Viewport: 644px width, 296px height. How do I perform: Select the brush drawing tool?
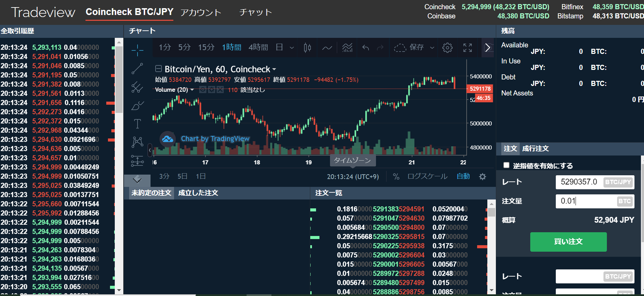click(137, 105)
